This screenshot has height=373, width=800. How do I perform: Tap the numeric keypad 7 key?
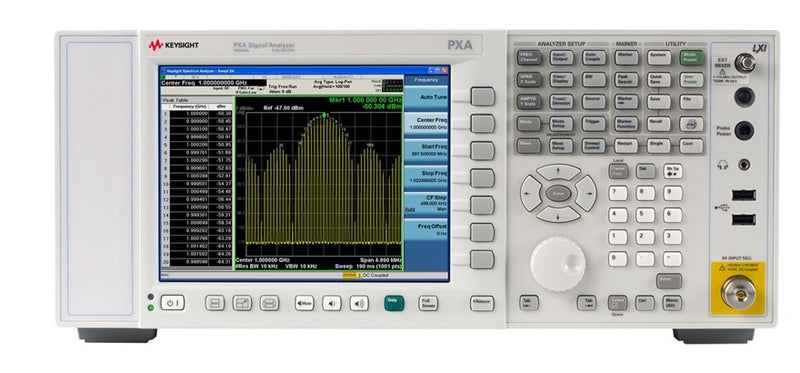(x=618, y=193)
